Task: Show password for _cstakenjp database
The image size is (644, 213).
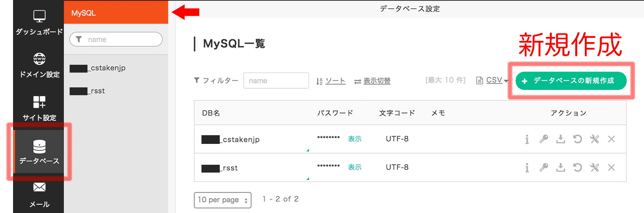Action: pos(355,139)
